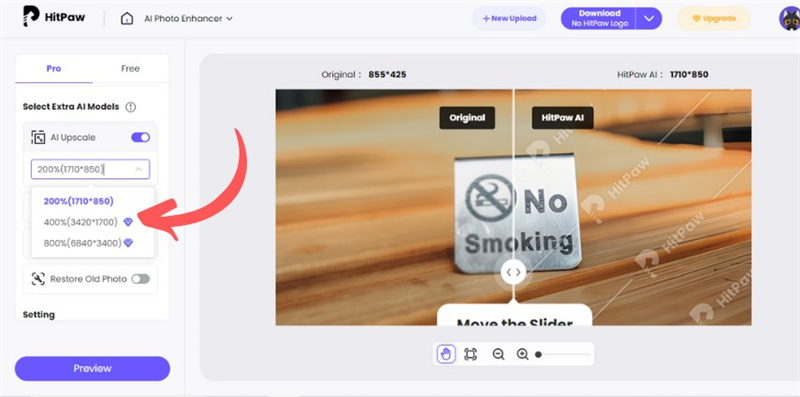800x397 pixels.
Task: Switch to the Pro tab
Action: tap(54, 68)
